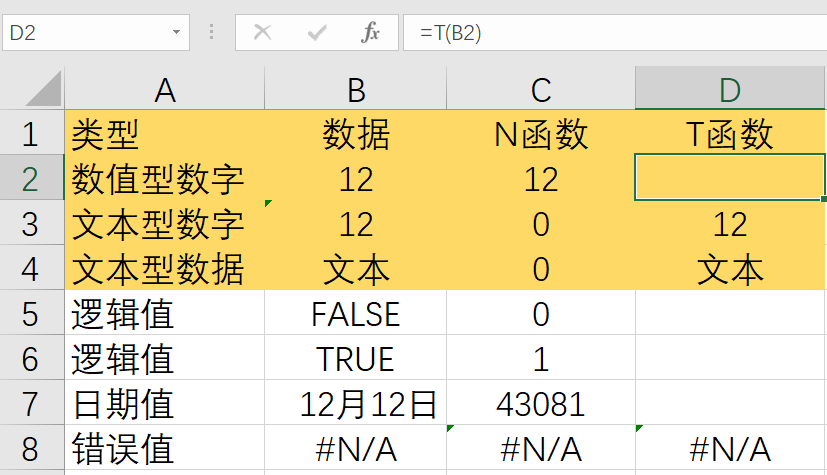Screen dimensions: 827x475
Task: Select row 8 header
Action: coord(32,448)
